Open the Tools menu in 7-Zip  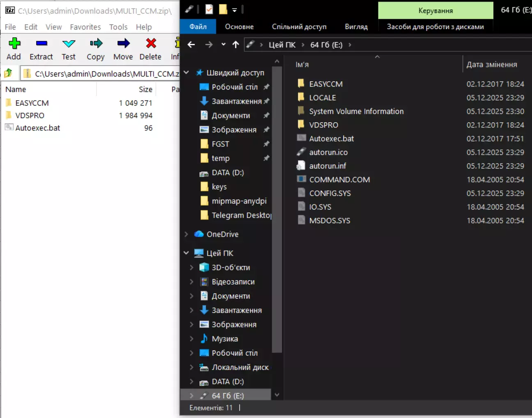coord(118,27)
